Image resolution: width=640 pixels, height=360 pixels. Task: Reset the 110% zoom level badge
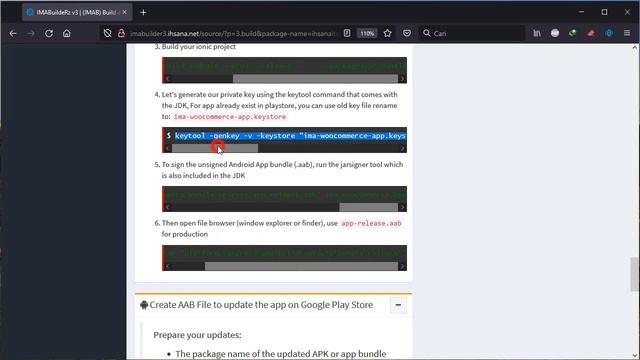click(x=367, y=33)
